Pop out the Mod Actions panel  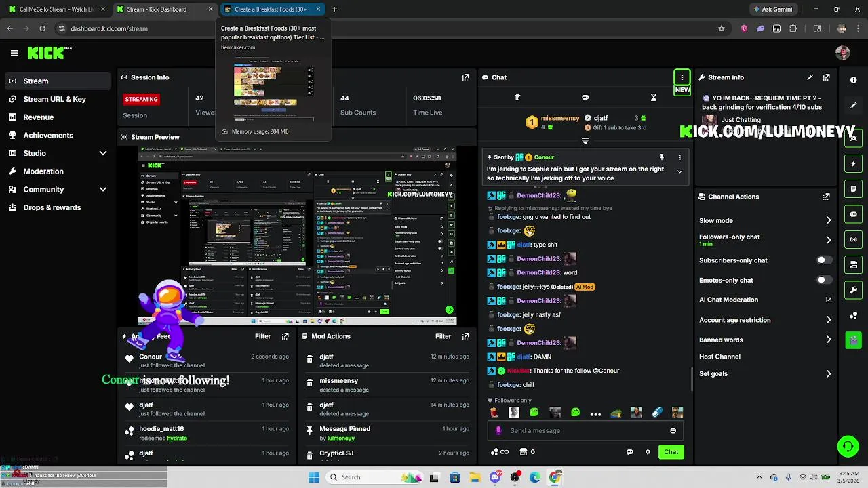465,336
